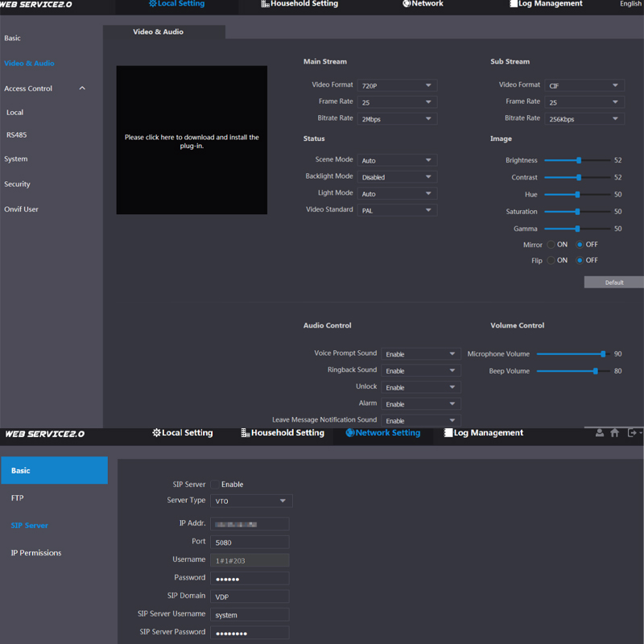
Task: Adjust the Contrast slider
Action: click(577, 177)
